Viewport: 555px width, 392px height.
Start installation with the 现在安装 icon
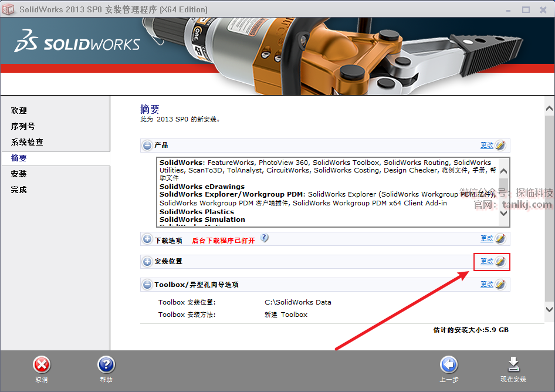click(513, 365)
